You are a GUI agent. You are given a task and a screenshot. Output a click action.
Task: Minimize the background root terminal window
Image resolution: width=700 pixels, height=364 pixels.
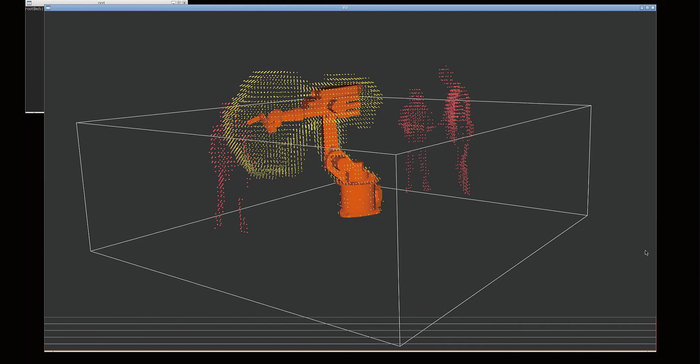click(173, 2)
